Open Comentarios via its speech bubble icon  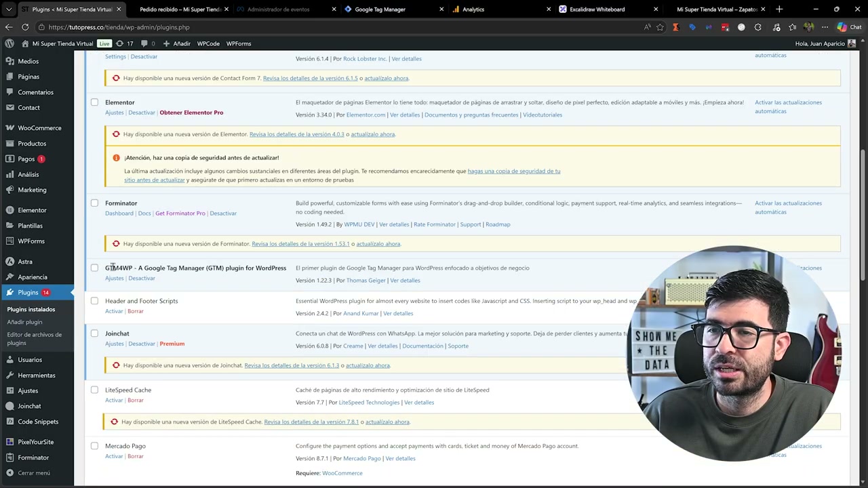tap(9, 92)
